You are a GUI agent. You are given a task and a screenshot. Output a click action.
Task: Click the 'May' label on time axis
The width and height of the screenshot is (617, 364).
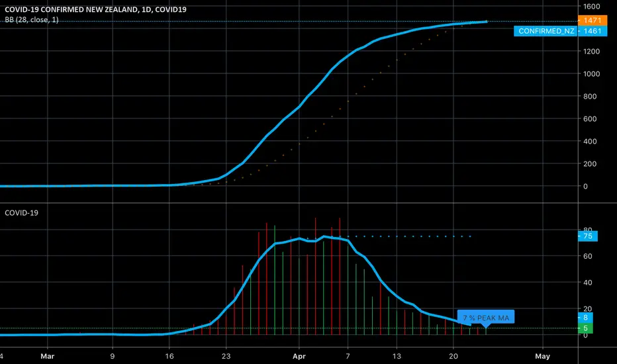pos(543,357)
